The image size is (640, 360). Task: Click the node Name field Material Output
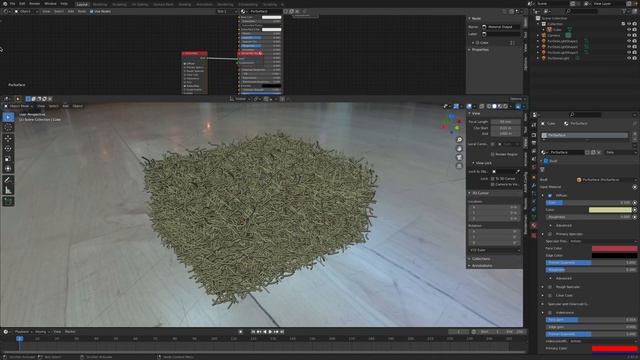tap(500, 27)
